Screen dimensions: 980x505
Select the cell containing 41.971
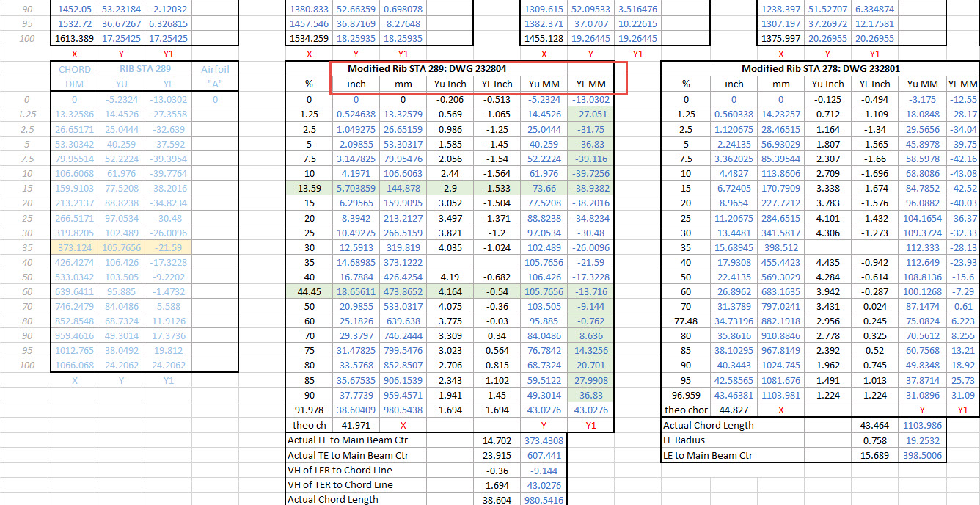(x=356, y=425)
